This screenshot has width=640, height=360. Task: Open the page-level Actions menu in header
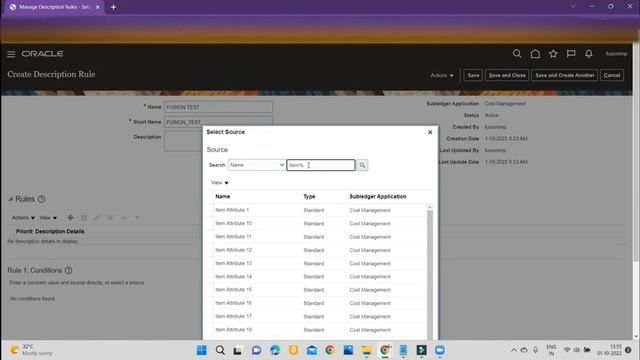coord(442,75)
